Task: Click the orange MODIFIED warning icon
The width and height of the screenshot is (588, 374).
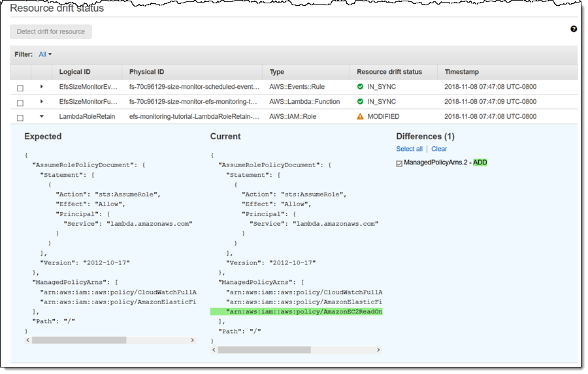Action: click(x=360, y=117)
